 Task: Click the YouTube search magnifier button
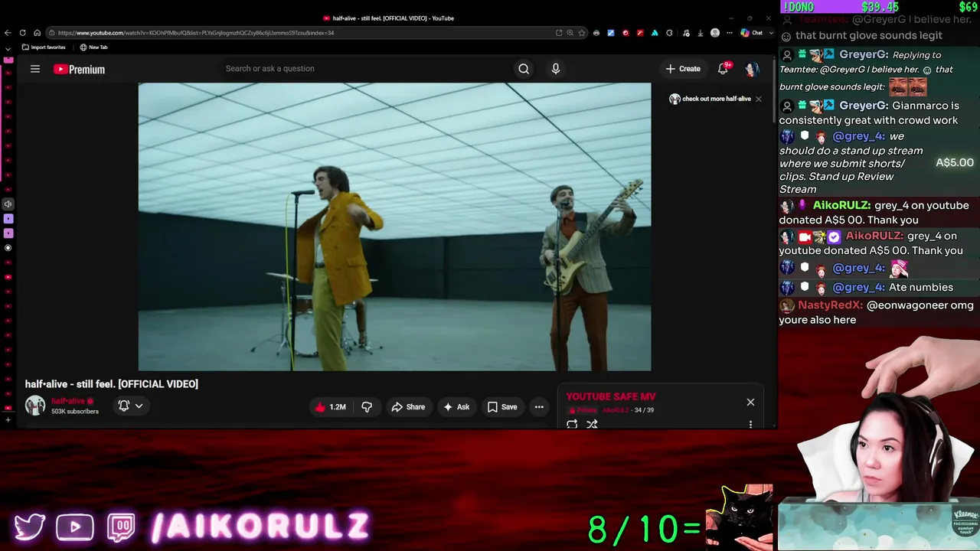click(524, 69)
